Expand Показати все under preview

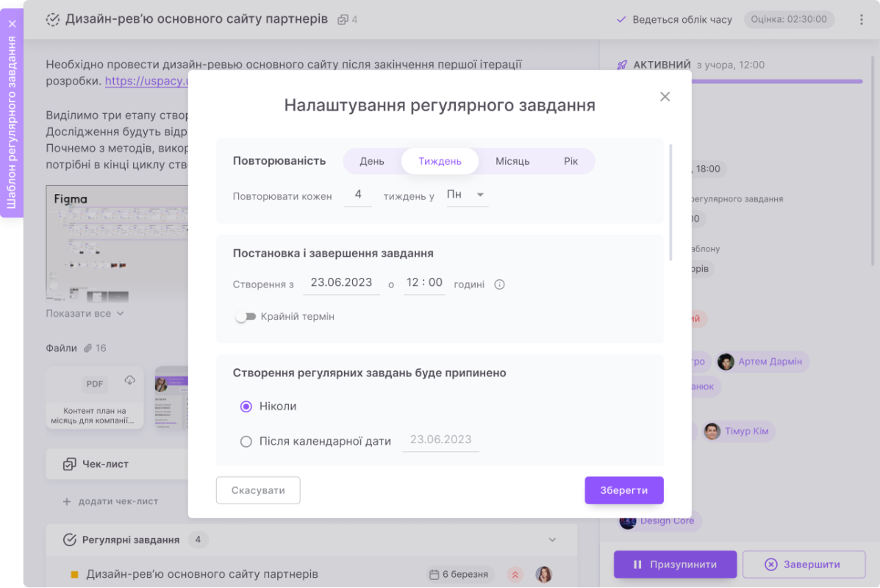85,313
